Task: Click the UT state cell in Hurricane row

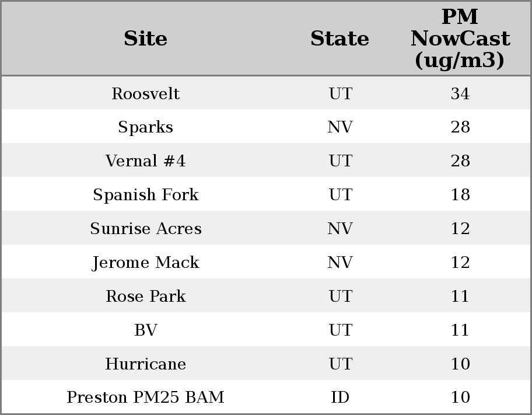Action: click(339, 364)
